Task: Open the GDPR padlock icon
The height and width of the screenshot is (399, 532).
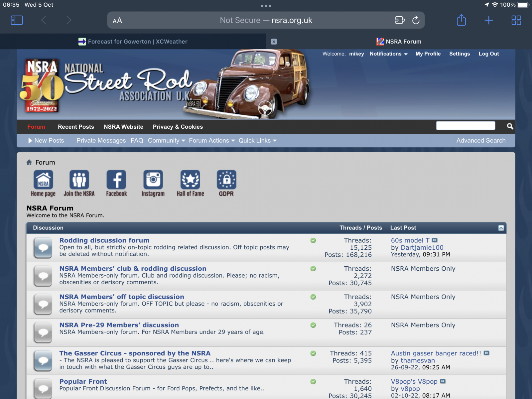Action: [226, 184]
